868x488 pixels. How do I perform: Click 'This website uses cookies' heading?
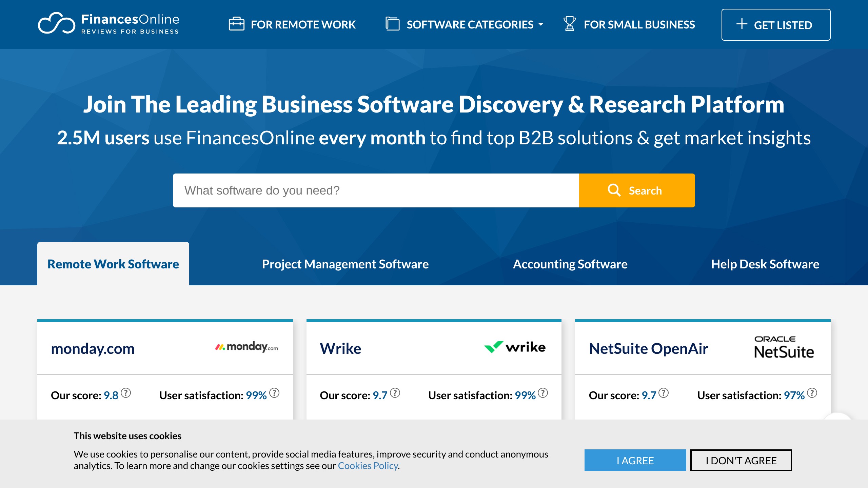coord(127,436)
